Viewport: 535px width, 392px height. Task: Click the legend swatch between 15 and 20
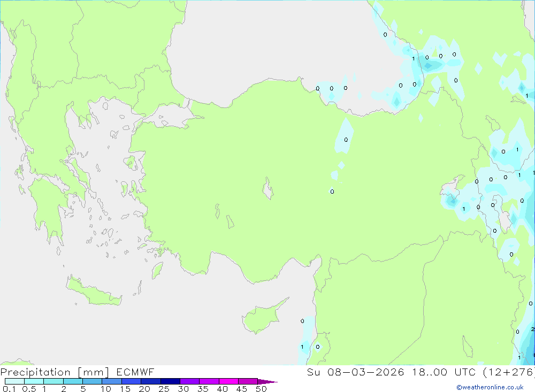(132, 381)
